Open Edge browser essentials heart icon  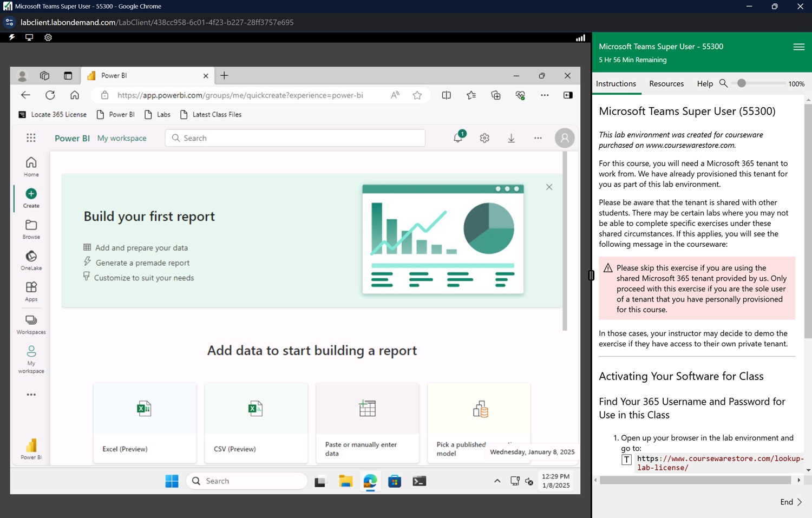pyautogui.click(x=520, y=95)
